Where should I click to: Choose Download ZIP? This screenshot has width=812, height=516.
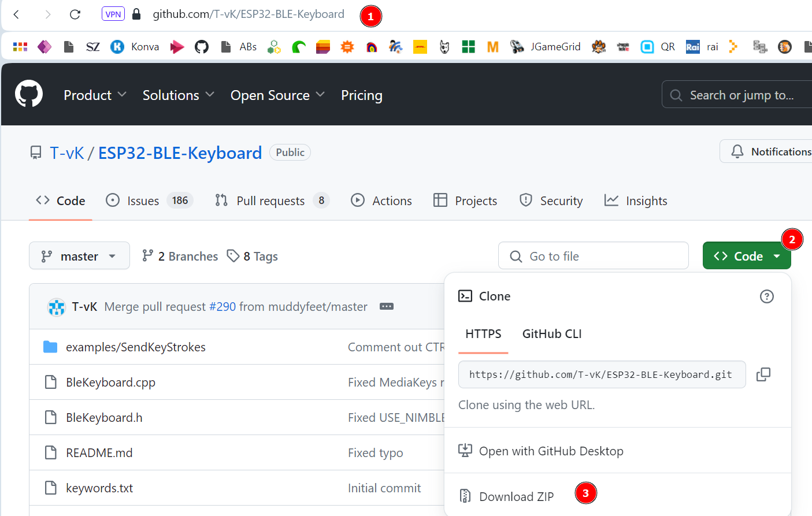point(506,496)
